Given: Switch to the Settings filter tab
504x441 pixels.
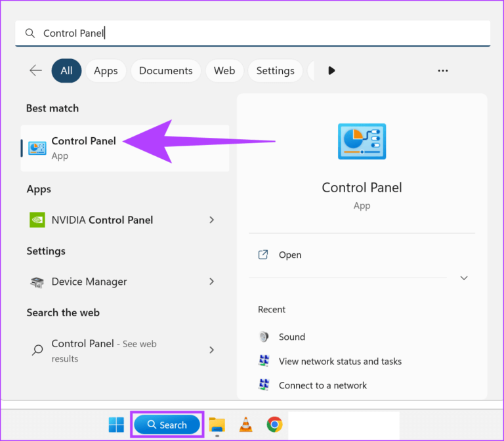Looking at the screenshot, I should [x=275, y=70].
